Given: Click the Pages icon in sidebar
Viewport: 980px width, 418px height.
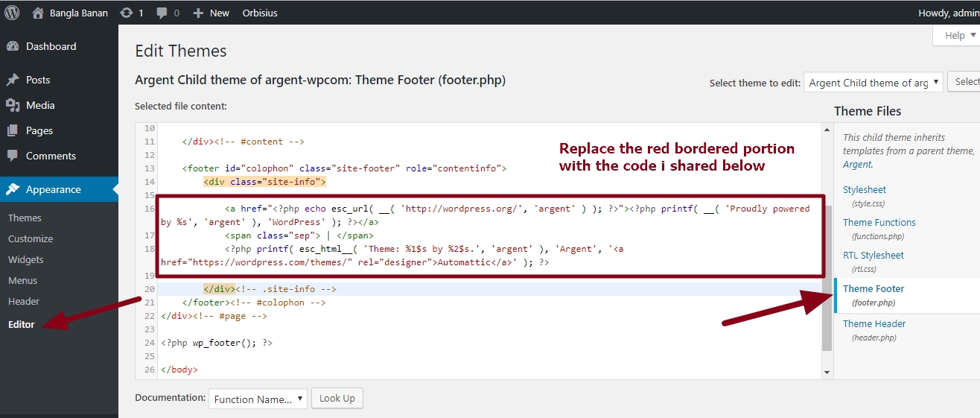Looking at the screenshot, I should (13, 130).
